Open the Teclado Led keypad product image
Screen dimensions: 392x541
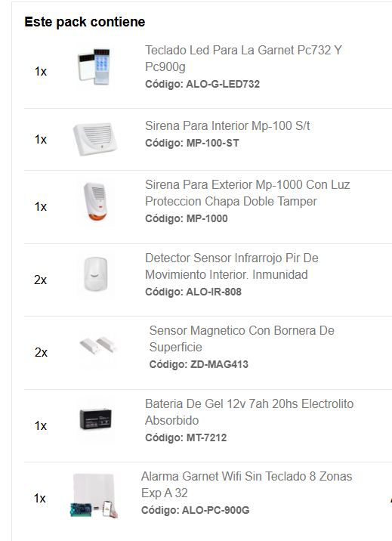coord(94,67)
